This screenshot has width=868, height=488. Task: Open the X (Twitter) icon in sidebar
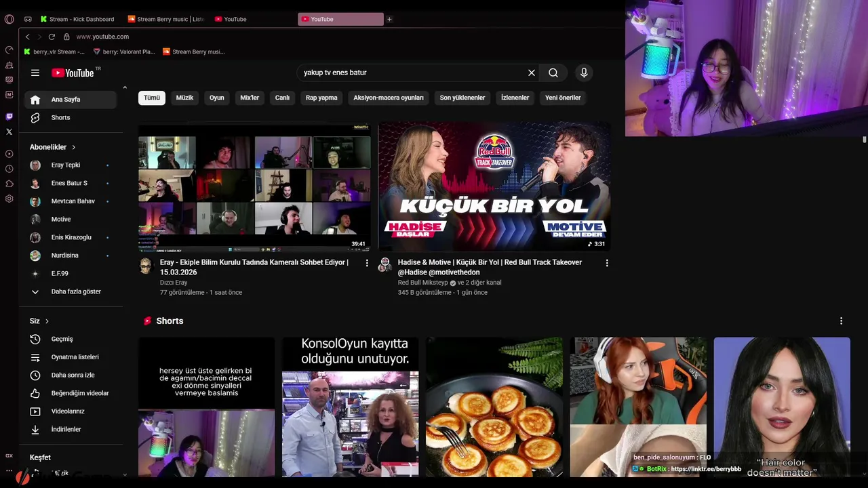click(9, 131)
